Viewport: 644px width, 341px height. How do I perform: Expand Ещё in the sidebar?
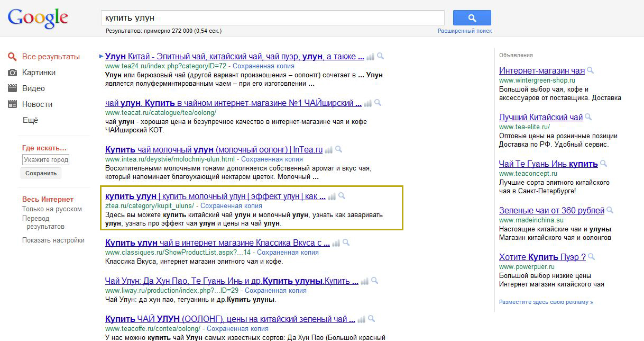[30, 120]
